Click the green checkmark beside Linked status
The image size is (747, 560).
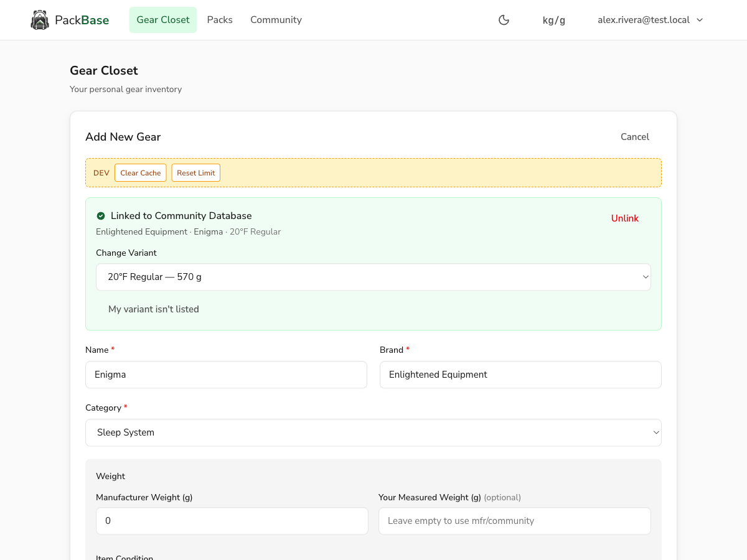101,215
